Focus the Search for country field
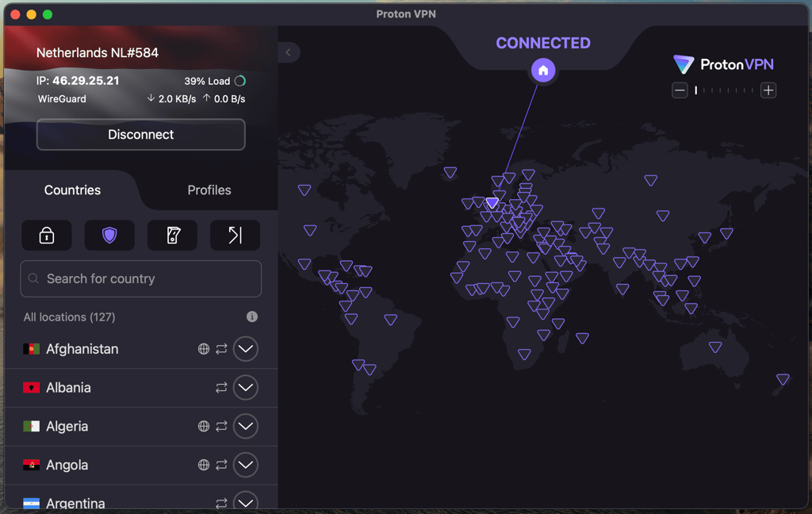Screen dimensions: 812x514 (141, 278)
